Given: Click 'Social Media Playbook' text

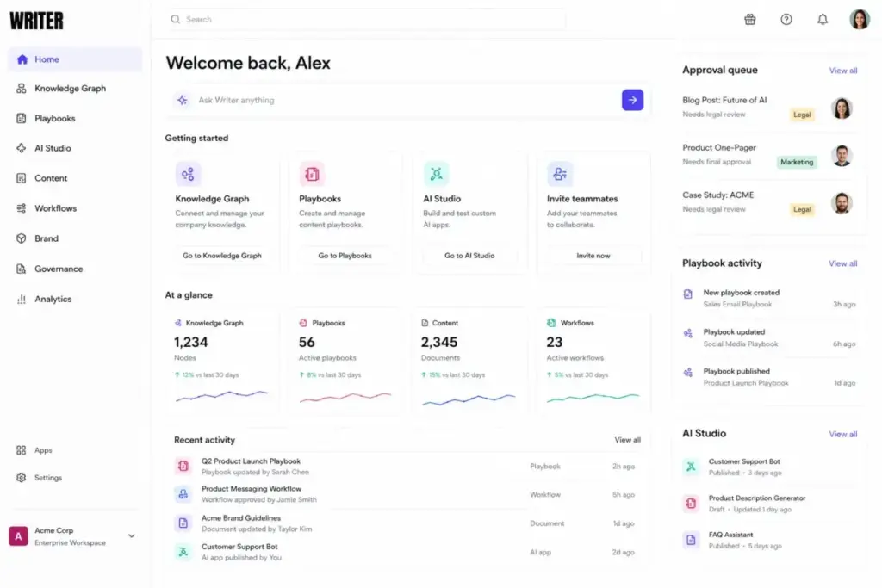Looking at the screenshot, I should 740,344.
